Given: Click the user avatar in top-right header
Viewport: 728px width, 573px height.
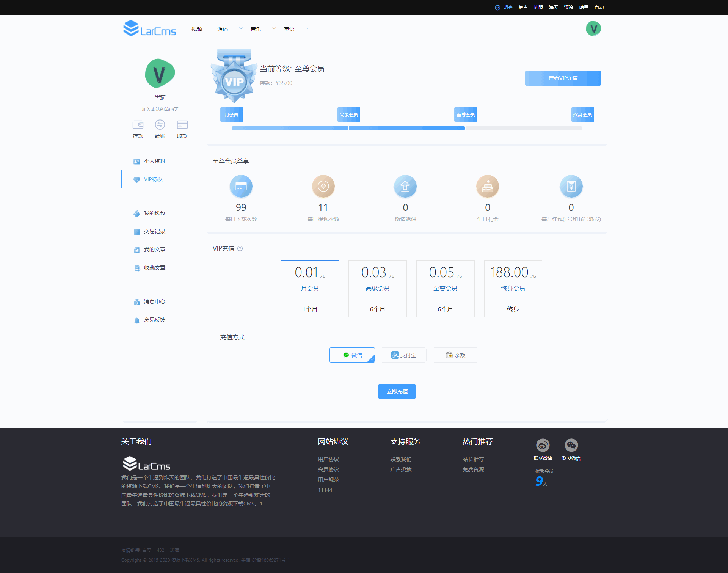Looking at the screenshot, I should pyautogui.click(x=593, y=29).
